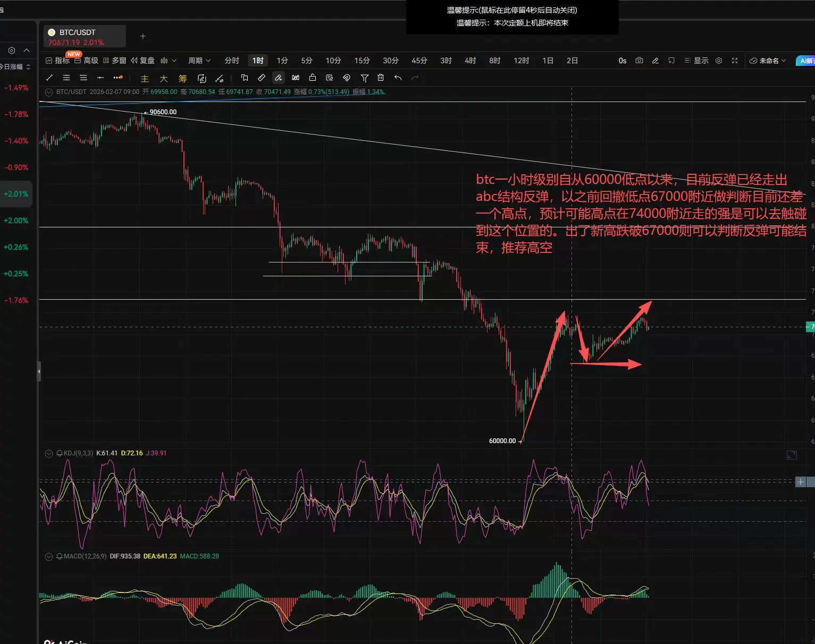The width and height of the screenshot is (815, 644).
Task: Select the 15分 timeframe
Action: 362,61
